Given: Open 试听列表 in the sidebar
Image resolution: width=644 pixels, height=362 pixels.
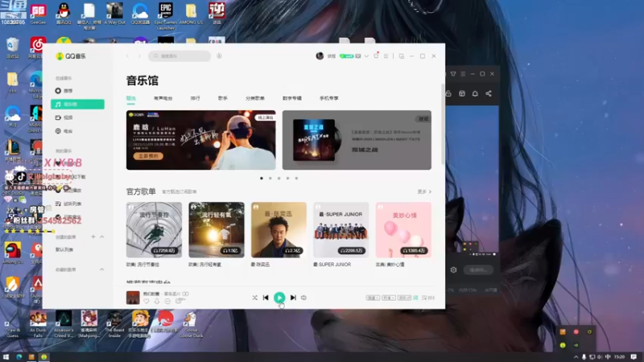Looking at the screenshot, I should pyautogui.click(x=68, y=204).
